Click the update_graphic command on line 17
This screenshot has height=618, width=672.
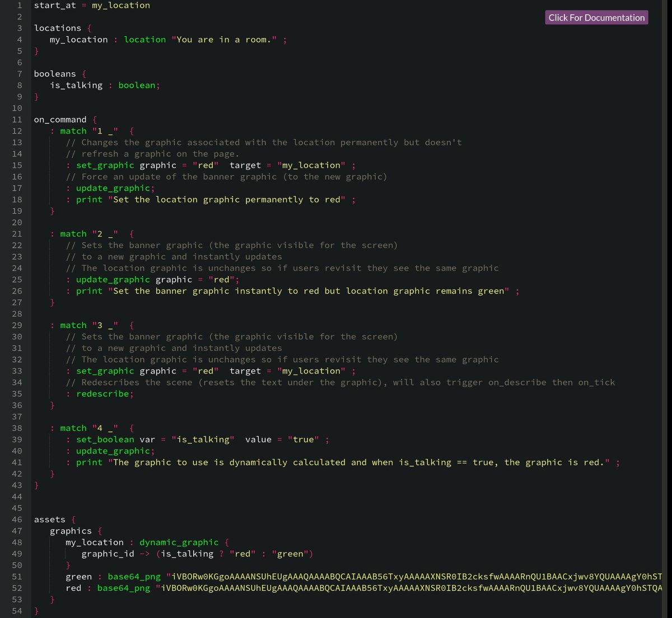(113, 189)
